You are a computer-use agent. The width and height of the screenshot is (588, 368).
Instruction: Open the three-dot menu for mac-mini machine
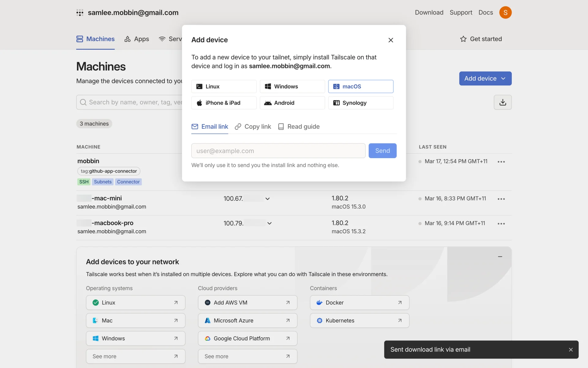pos(501,199)
